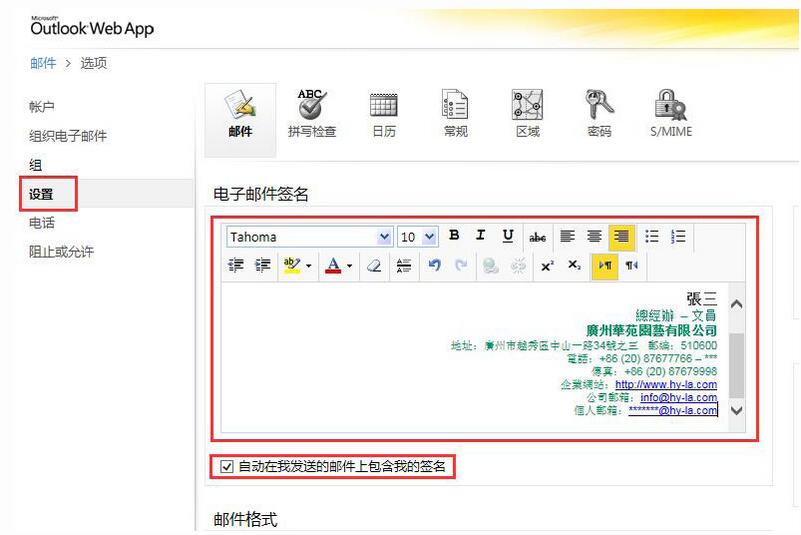Viewport: 801px width, 535px height.
Task: Center the signature text
Action: pyautogui.click(x=594, y=236)
